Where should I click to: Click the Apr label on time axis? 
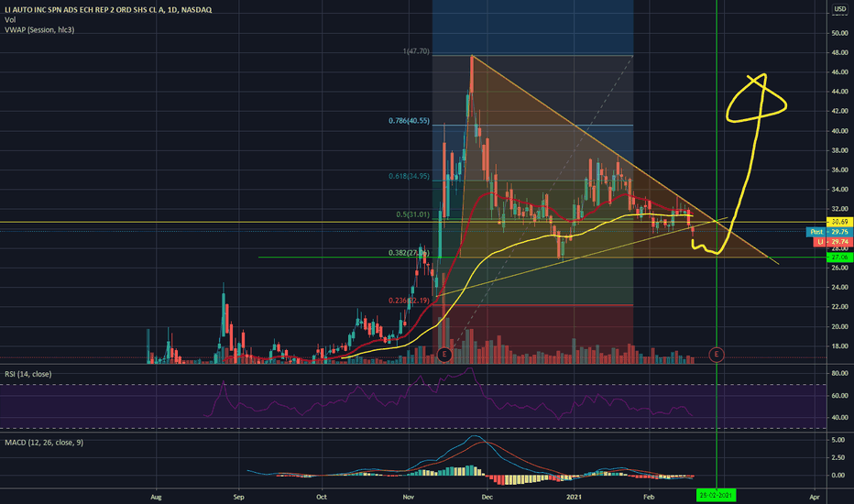(x=815, y=497)
